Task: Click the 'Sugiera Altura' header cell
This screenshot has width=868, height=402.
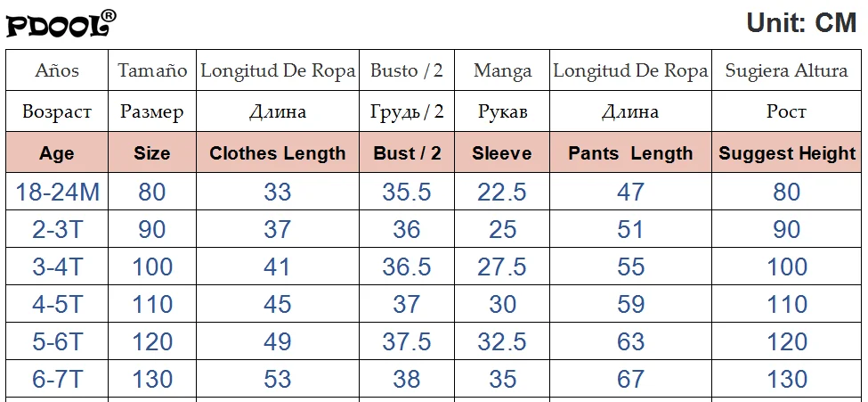Action: [787, 70]
